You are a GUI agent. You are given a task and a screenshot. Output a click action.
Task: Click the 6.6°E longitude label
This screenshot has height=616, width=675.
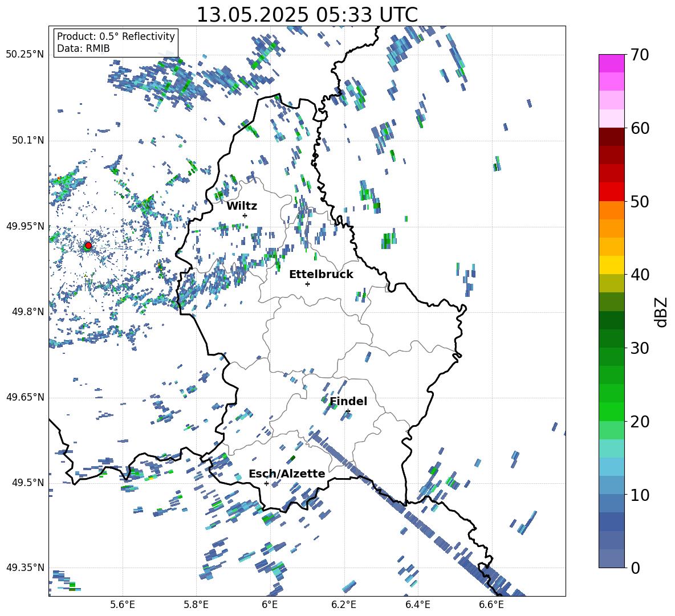[x=491, y=605]
